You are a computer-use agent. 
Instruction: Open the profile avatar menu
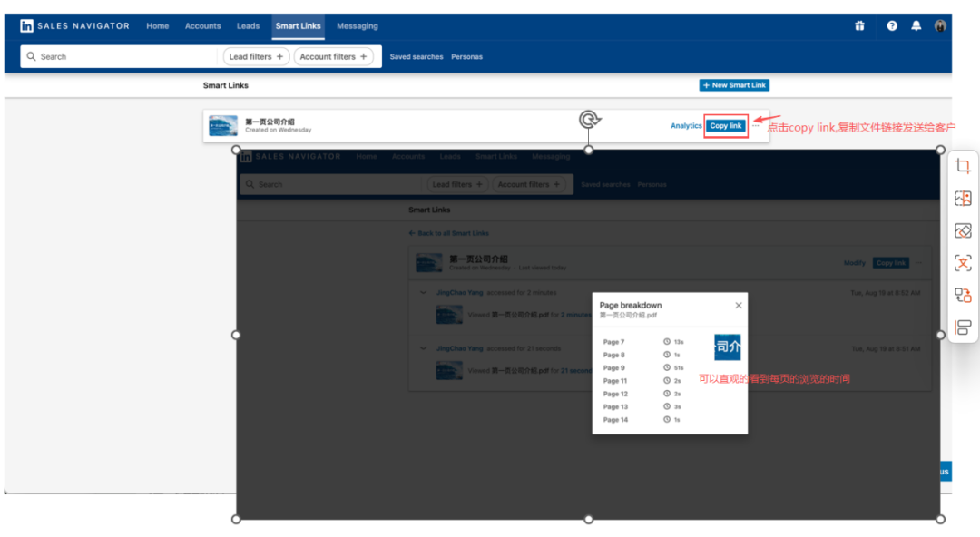pyautogui.click(x=940, y=25)
